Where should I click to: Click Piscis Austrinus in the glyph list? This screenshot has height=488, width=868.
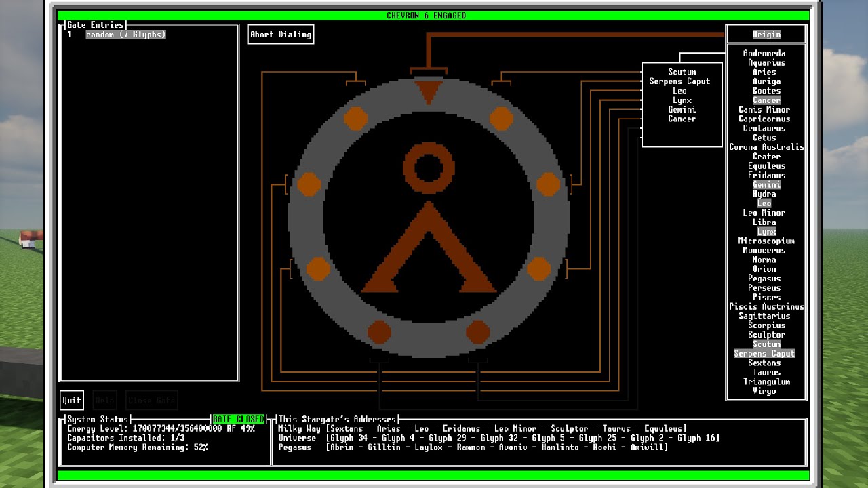(766, 307)
